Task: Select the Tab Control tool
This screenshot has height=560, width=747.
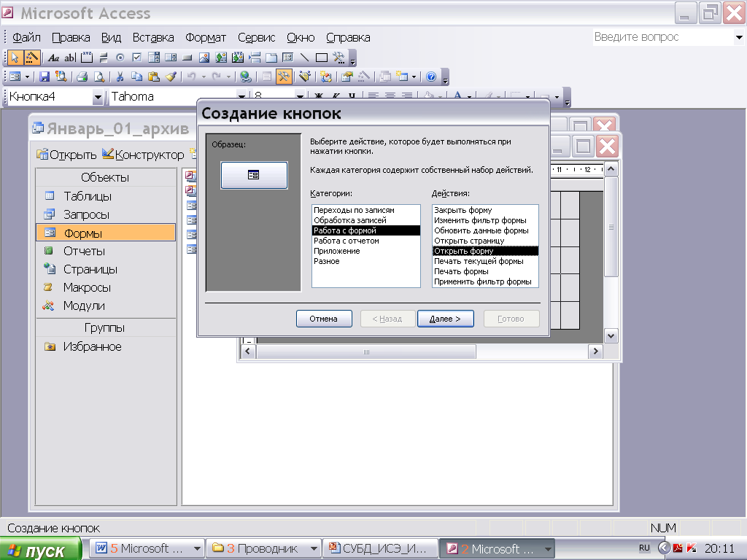Action: coord(271,58)
